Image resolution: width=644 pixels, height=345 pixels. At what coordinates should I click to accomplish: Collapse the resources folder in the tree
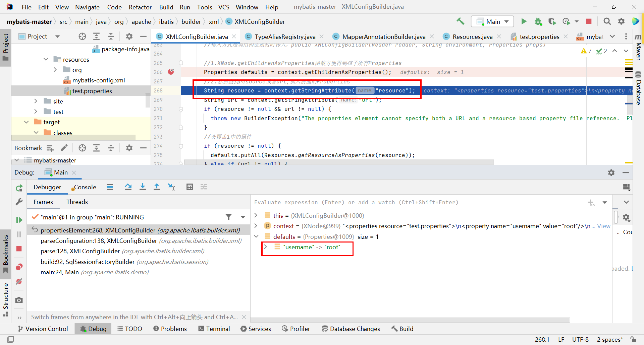[46, 59]
